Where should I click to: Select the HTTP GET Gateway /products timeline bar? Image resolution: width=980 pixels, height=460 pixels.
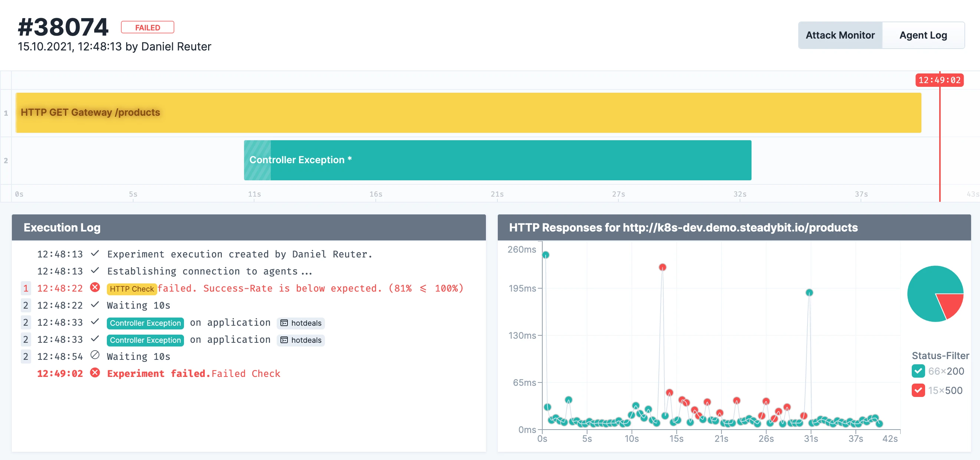coord(468,113)
